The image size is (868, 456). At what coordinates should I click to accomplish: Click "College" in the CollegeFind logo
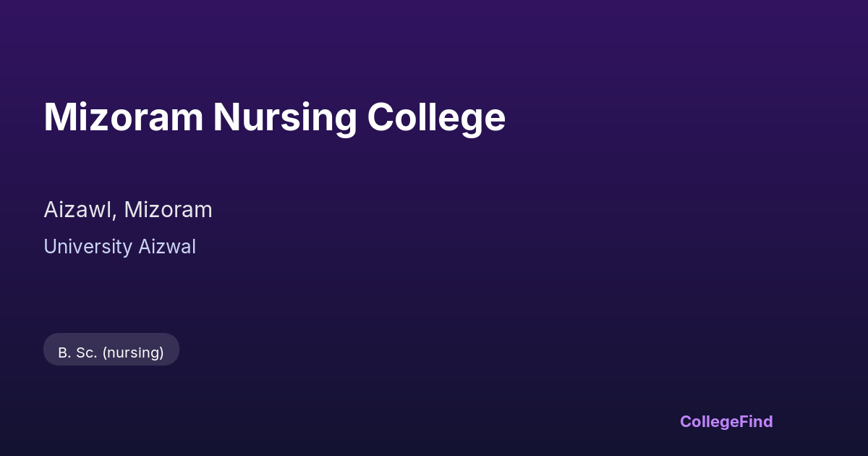[x=710, y=421]
